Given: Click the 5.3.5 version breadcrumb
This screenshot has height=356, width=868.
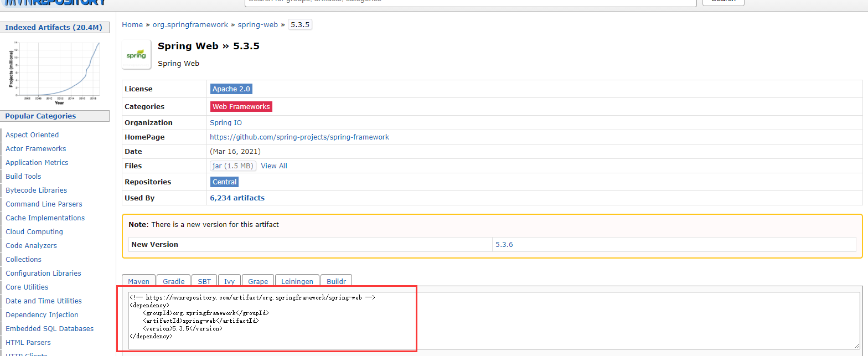Looking at the screenshot, I should [300, 25].
